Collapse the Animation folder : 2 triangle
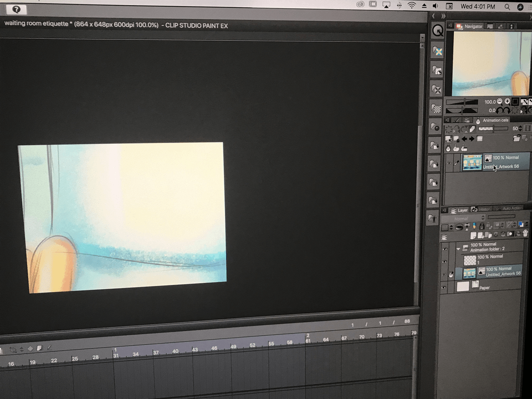This screenshot has width=532, height=399. pos(458,248)
